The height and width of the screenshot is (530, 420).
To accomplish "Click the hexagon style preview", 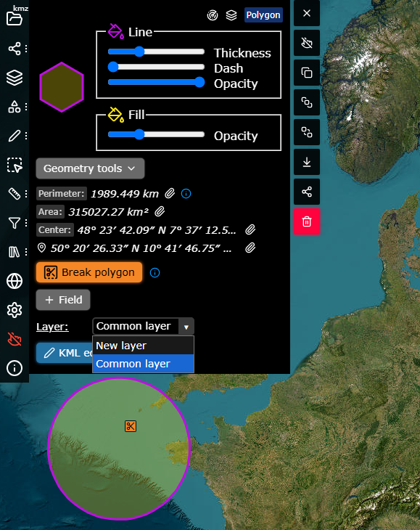I will click(62, 87).
